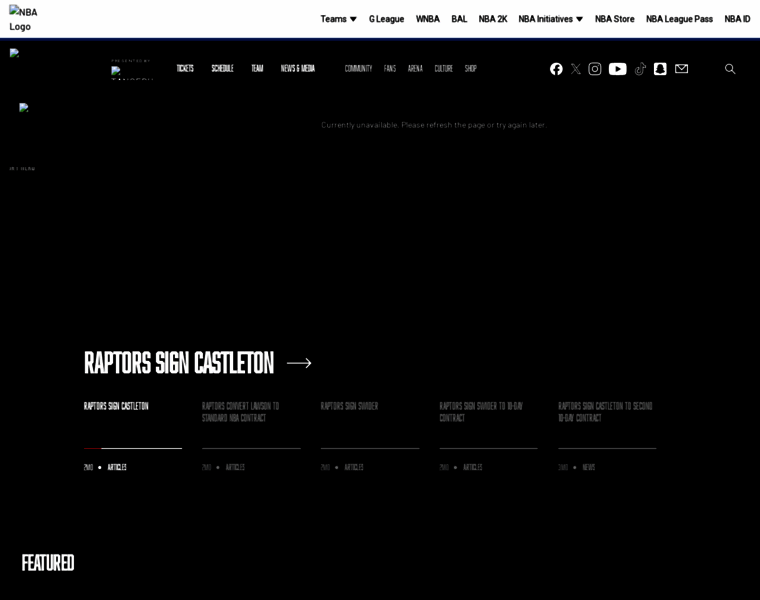Open the Snapchat social icon

coord(660,69)
